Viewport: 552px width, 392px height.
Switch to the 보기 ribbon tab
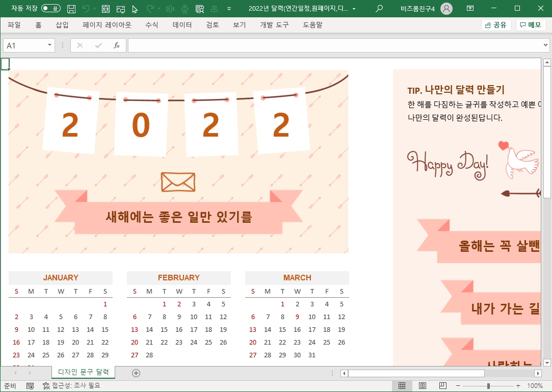[x=240, y=24]
